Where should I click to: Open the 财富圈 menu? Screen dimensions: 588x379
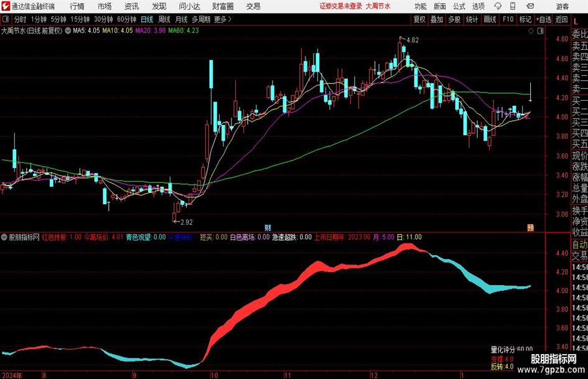223,6
